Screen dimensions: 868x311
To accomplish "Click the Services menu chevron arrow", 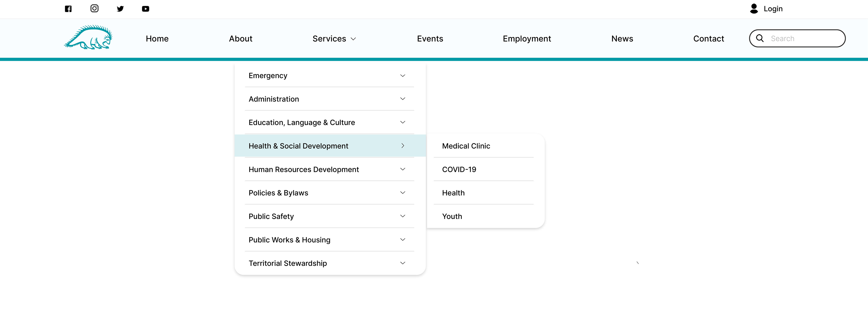I will 353,39.
